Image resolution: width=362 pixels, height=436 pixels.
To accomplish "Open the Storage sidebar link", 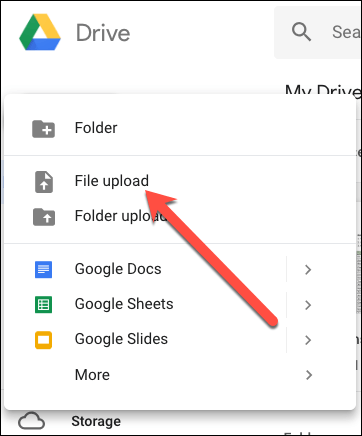I will click(x=96, y=421).
